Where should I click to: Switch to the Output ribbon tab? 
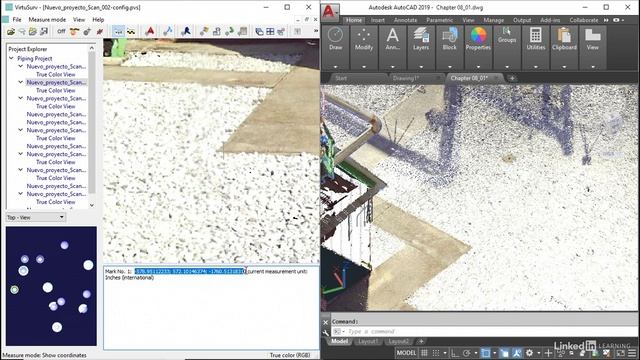[522, 20]
